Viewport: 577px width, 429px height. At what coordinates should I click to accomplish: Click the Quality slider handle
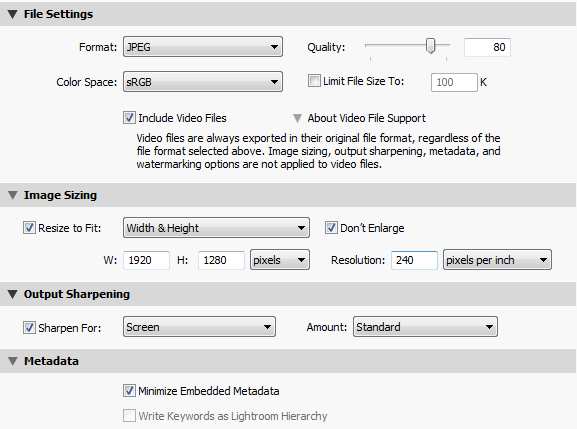(431, 46)
